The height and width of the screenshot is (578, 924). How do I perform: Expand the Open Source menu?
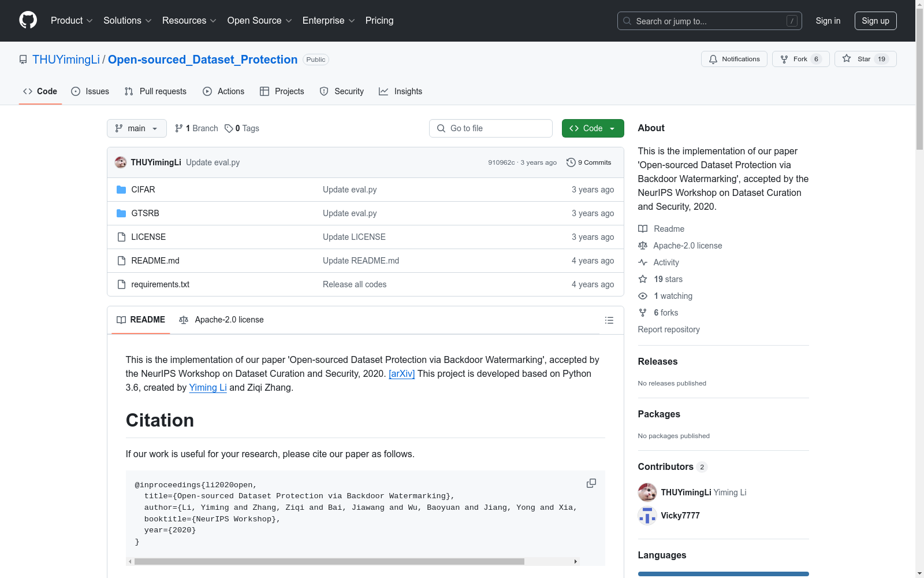pyautogui.click(x=260, y=20)
